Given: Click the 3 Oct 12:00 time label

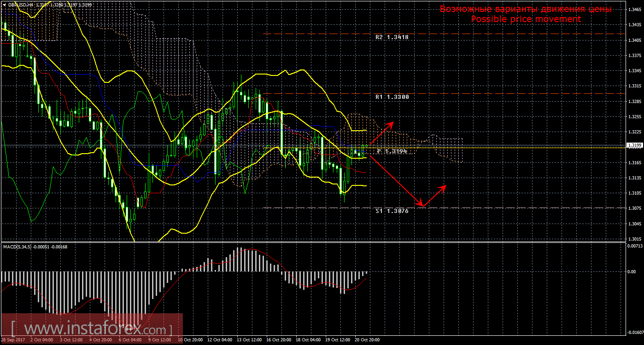Looking at the screenshot, I should pos(71,340).
